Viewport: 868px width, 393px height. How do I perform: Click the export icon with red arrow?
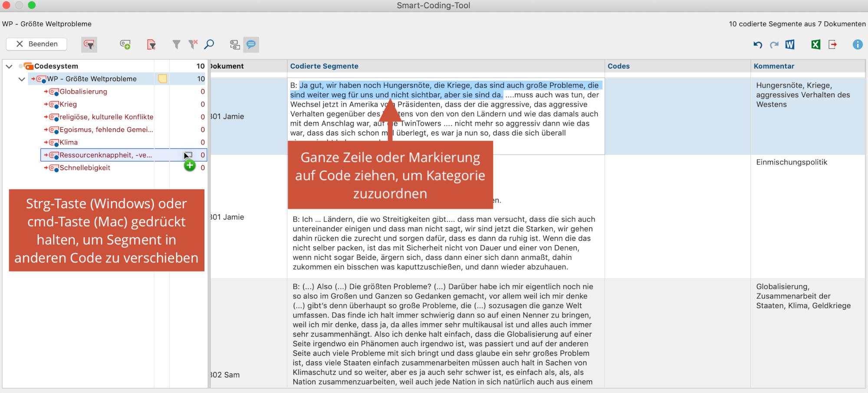(x=832, y=44)
